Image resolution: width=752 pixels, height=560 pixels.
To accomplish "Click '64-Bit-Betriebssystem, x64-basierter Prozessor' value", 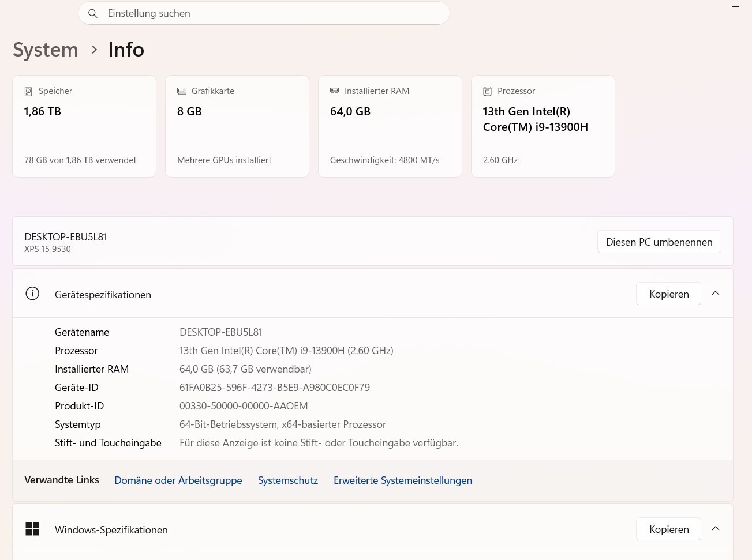I will (x=283, y=424).
